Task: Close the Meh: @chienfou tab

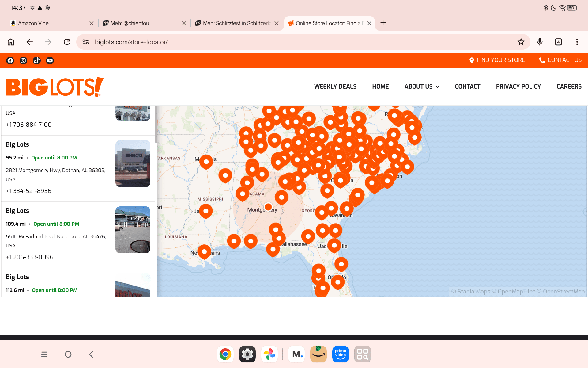Action: point(184,23)
